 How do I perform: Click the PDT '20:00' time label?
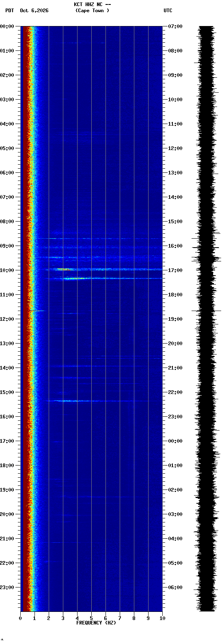point(7,514)
